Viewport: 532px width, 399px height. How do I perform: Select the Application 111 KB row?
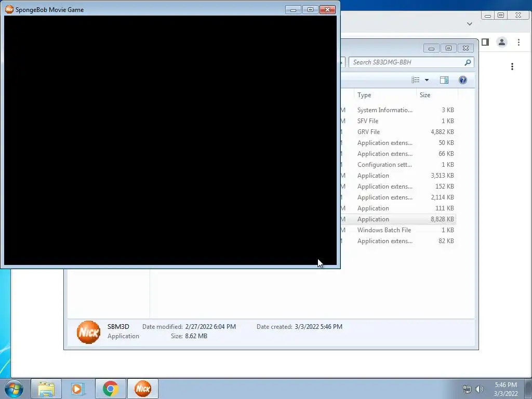coord(397,208)
